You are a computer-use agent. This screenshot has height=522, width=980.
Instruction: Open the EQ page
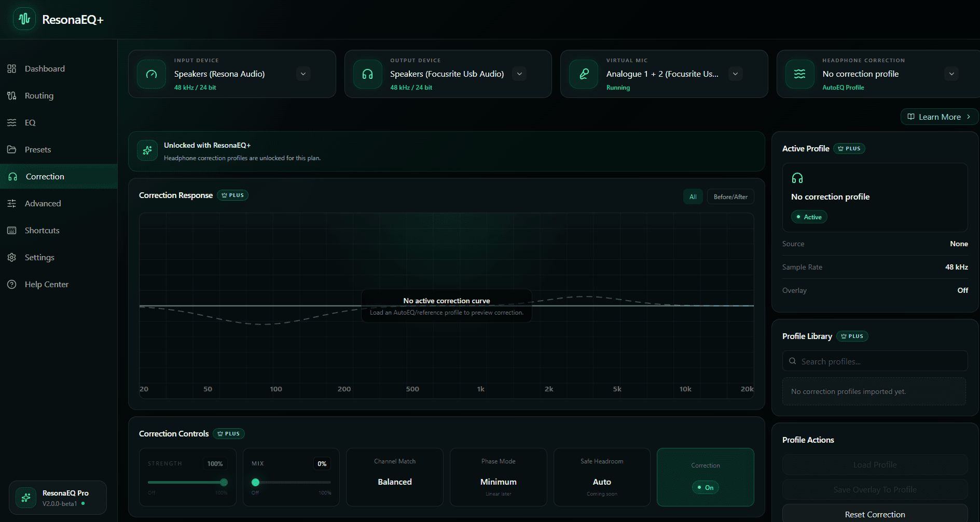pyautogui.click(x=59, y=122)
